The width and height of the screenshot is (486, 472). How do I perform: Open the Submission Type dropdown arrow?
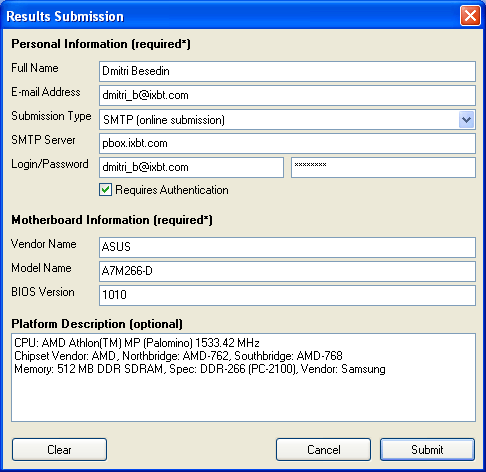click(466, 120)
